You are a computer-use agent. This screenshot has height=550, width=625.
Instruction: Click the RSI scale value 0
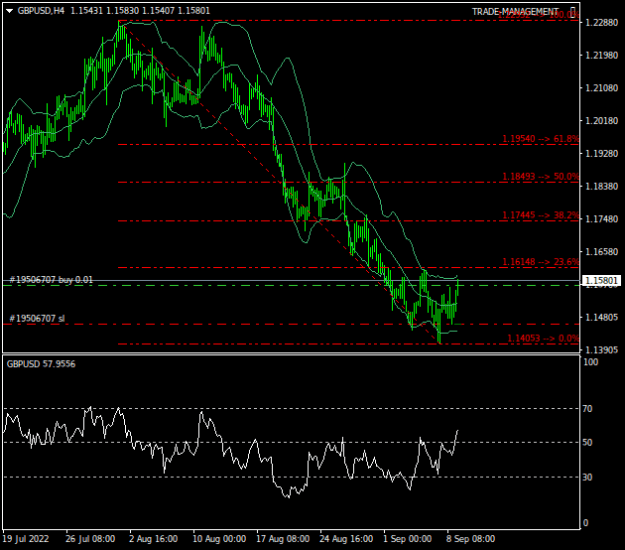(x=585, y=523)
